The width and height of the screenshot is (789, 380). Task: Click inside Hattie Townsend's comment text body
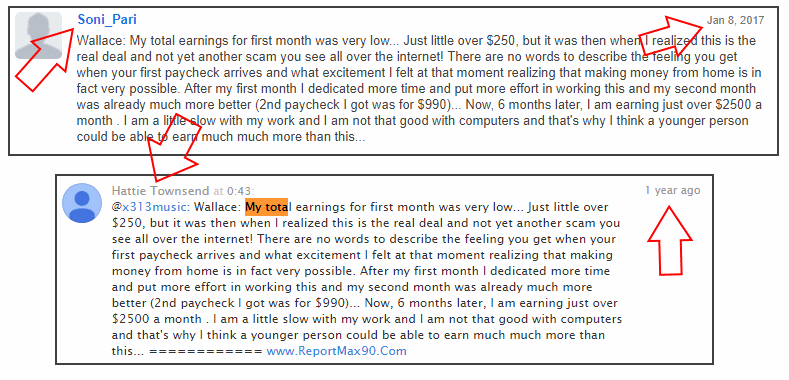[367, 279]
